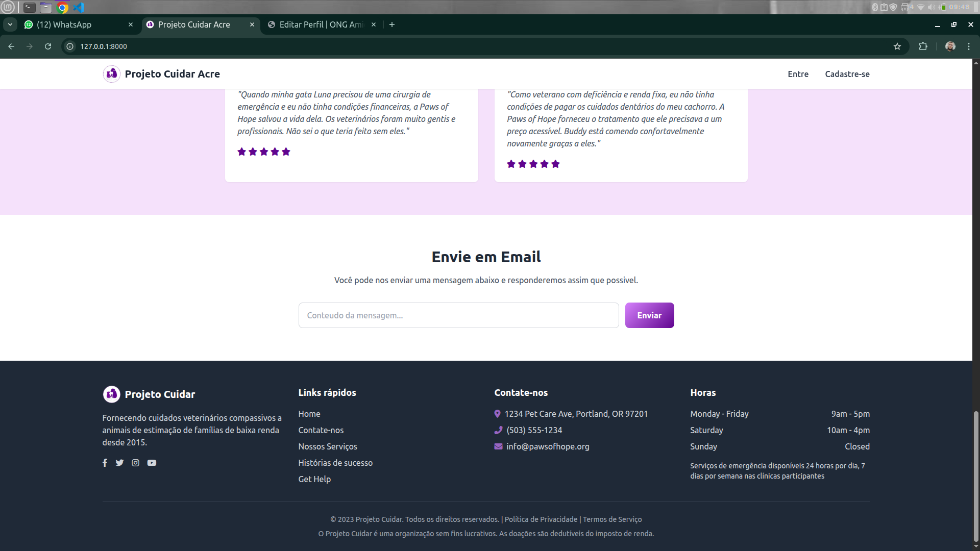Open Chrome's three-dot menu

969,46
